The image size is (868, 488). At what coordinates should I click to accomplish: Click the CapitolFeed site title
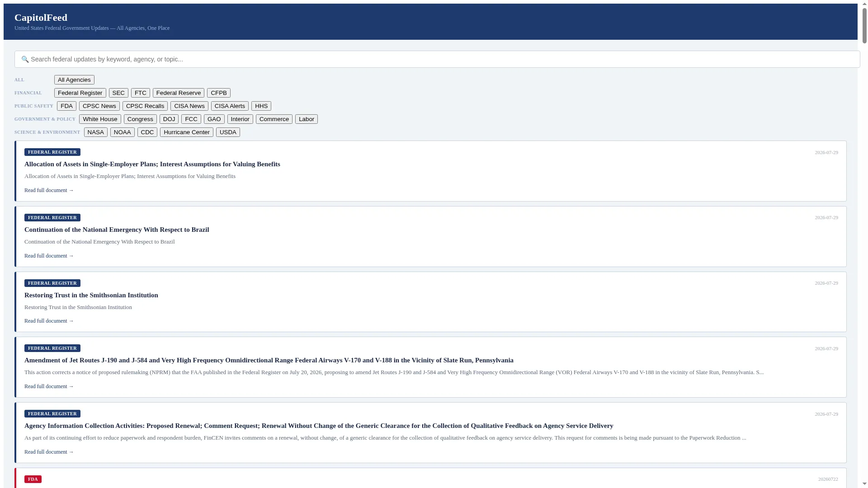point(41,18)
